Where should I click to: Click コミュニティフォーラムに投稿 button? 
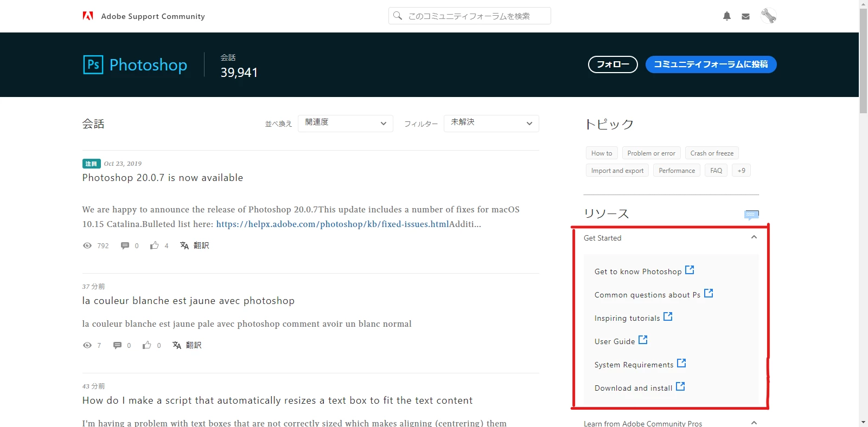click(711, 64)
